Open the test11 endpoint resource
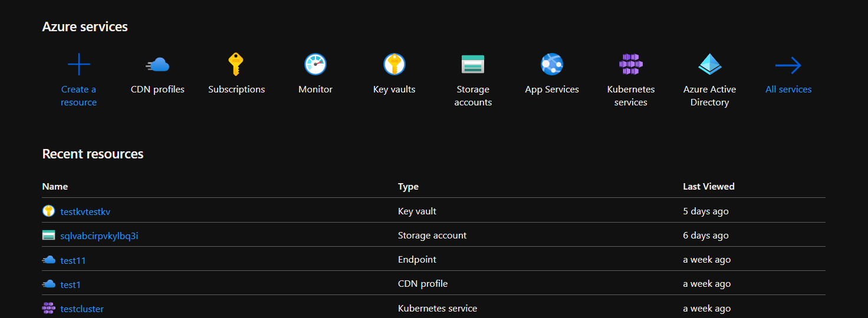 coord(73,260)
